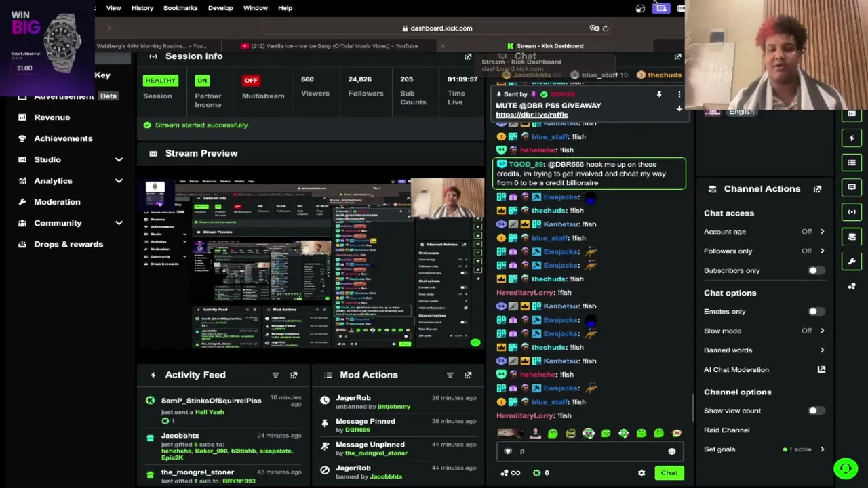Screen dimensions: 868x488
Task: Click the channel actions sidebar icon
Action: click(852, 237)
